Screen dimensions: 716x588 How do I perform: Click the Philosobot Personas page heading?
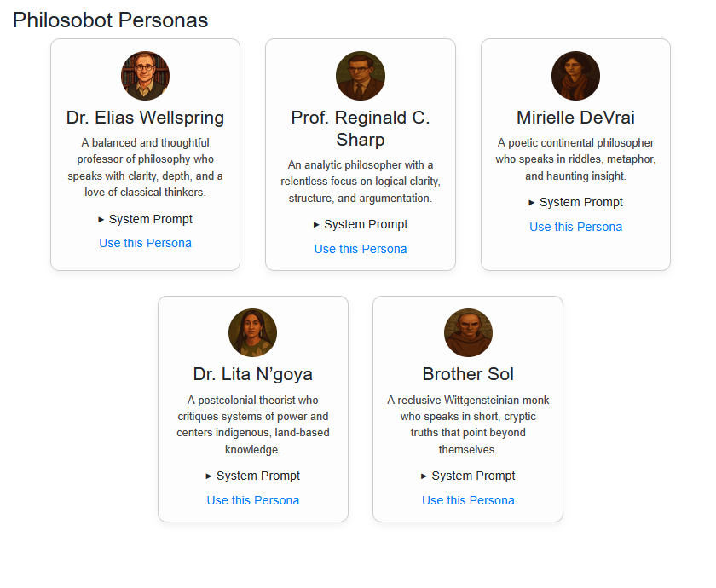tap(111, 20)
